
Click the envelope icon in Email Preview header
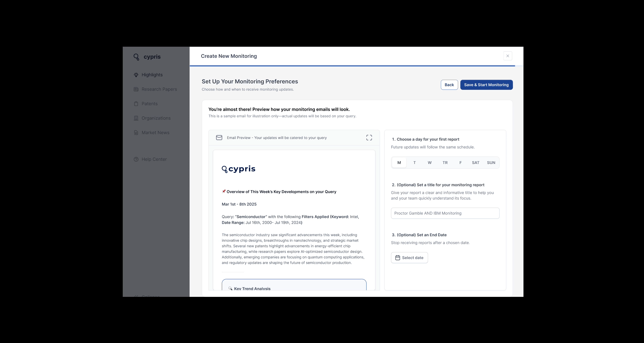[219, 138]
